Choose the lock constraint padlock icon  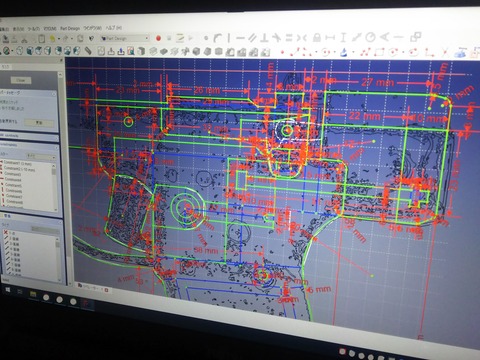coord(317,37)
